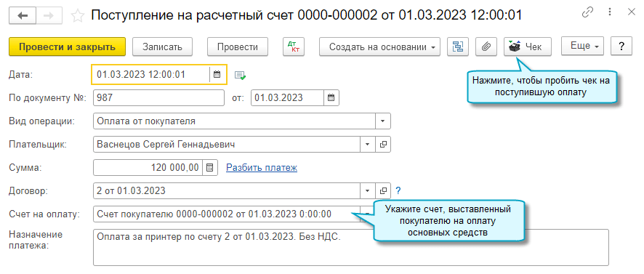
Task: Click the green document status icon
Action: pyautogui.click(x=241, y=75)
